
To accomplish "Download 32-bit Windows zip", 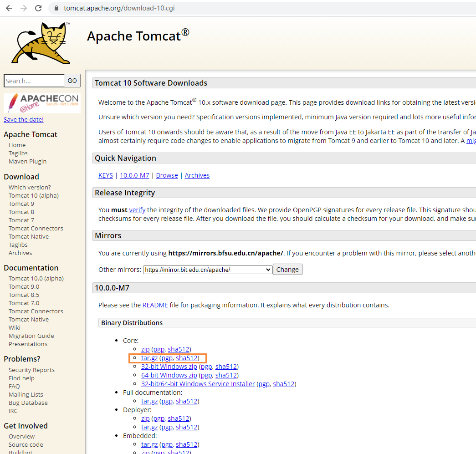I will 169,367.
